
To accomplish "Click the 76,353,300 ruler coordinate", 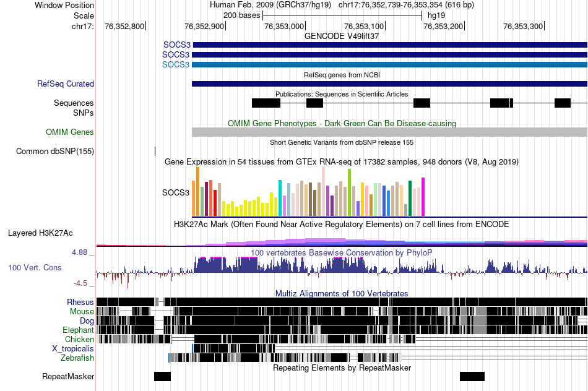I will (x=523, y=26).
